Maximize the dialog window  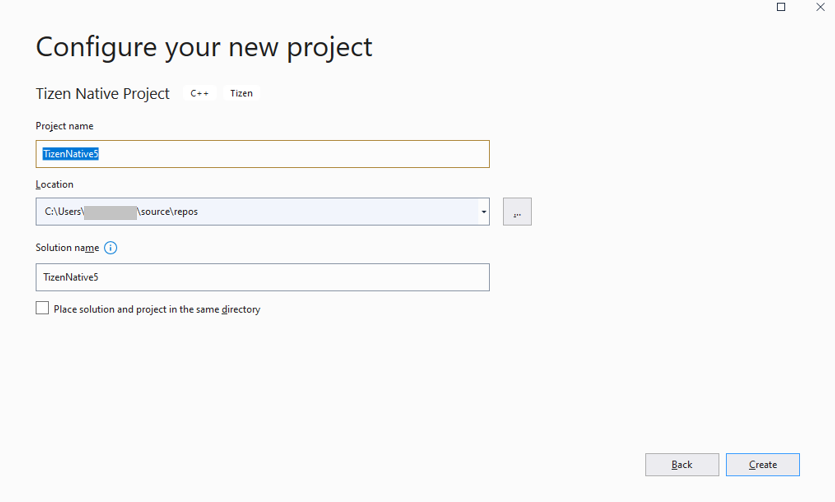click(781, 7)
